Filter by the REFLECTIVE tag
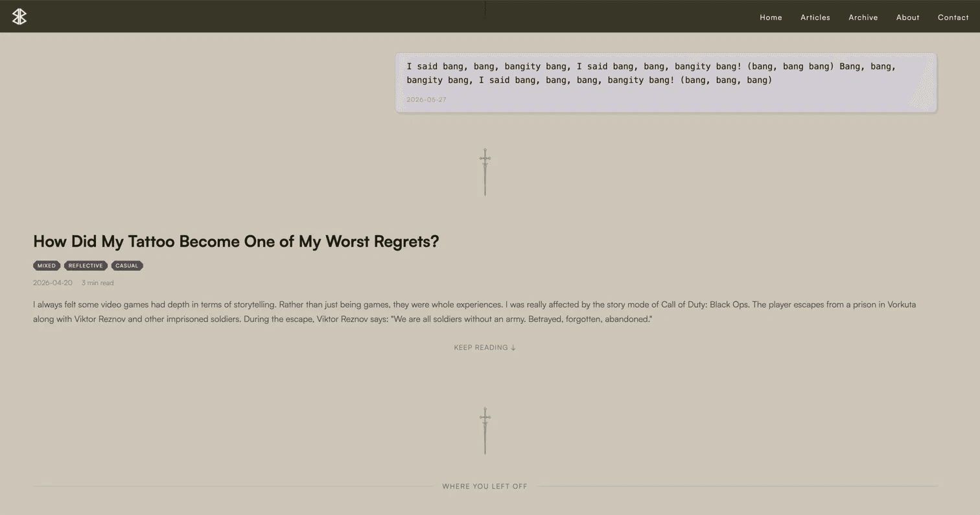980x515 pixels. pyautogui.click(x=86, y=266)
